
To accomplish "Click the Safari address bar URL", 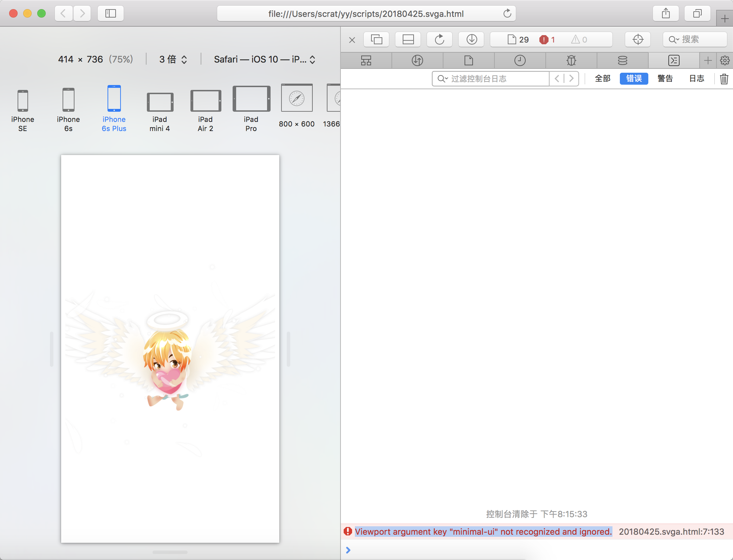I will click(366, 13).
